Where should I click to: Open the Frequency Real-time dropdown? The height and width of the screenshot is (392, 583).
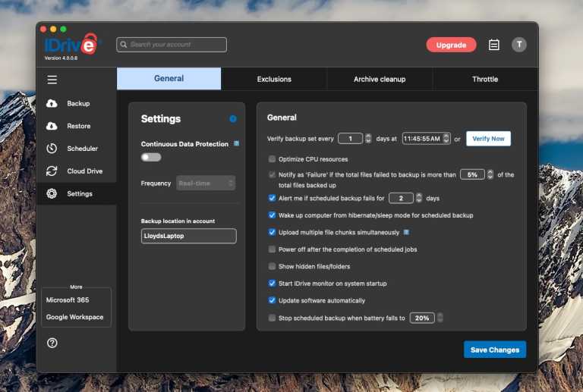pyautogui.click(x=206, y=183)
